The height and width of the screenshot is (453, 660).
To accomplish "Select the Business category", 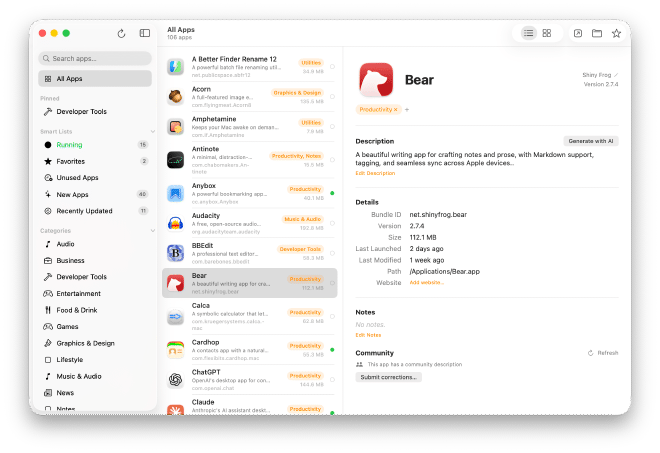I will tap(95, 261).
